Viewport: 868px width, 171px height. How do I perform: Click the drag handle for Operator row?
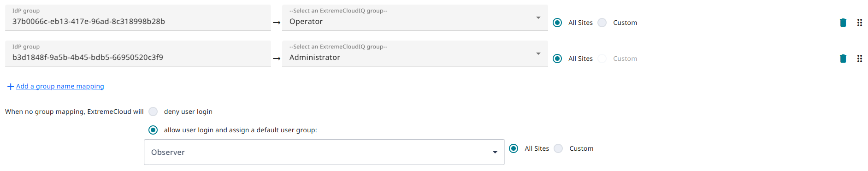point(860,23)
